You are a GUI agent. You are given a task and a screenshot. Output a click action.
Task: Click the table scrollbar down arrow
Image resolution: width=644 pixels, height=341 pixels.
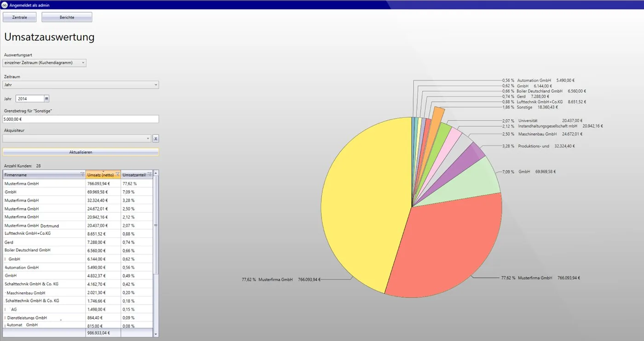(155, 334)
